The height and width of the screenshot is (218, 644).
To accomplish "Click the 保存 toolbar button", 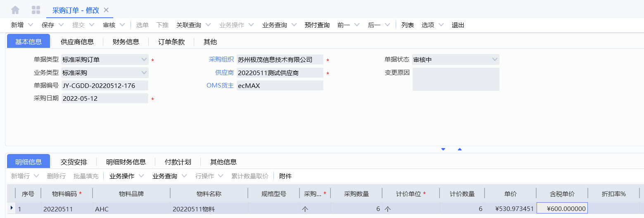I will coord(48,25).
